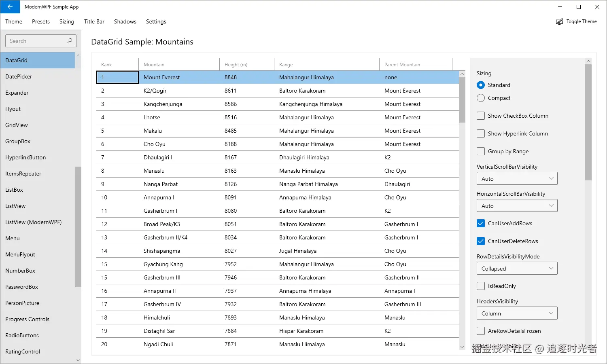Select the Compact sizing radio button
The image size is (607, 364).
(481, 98)
